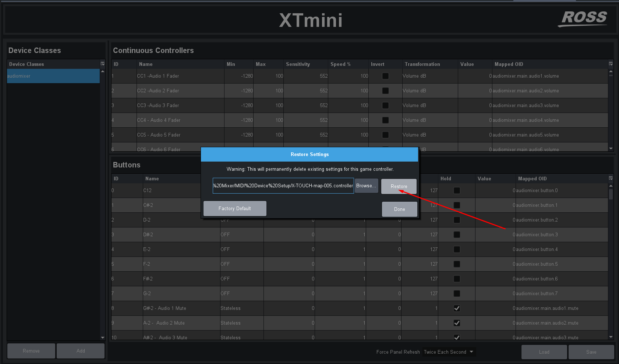Click scroll-down arrow of Device Classes list
Image resolution: width=619 pixels, height=364 pixels.
[103, 338]
